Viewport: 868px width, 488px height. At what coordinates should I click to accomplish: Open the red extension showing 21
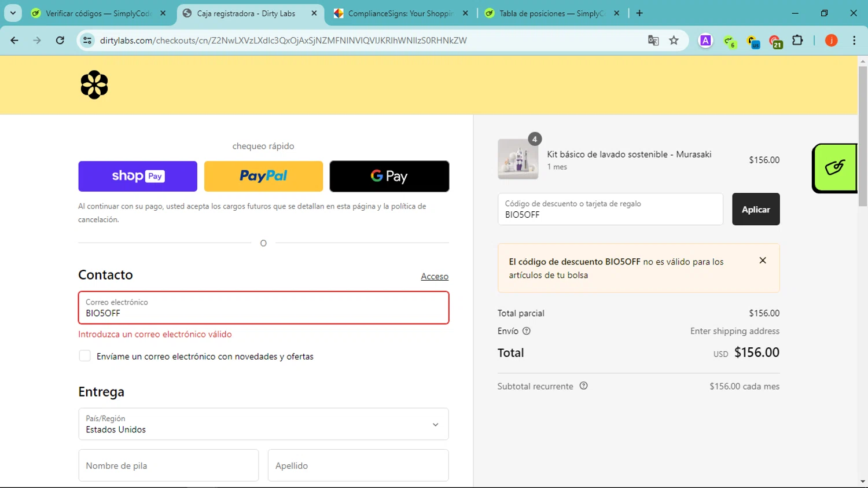[775, 41]
